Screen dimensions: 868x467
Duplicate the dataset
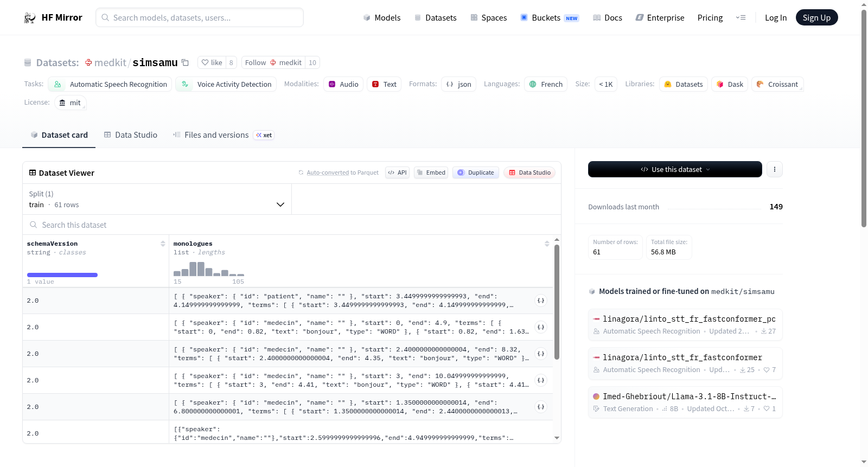tap(476, 172)
